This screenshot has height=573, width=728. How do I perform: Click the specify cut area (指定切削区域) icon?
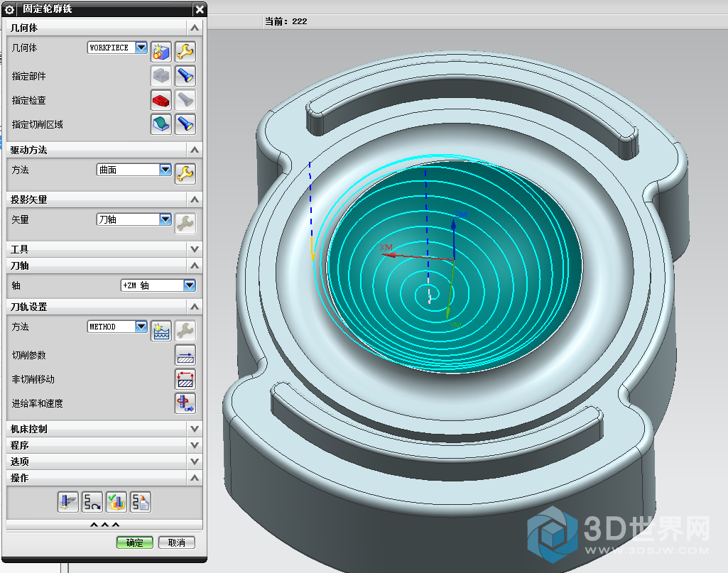coord(161,124)
